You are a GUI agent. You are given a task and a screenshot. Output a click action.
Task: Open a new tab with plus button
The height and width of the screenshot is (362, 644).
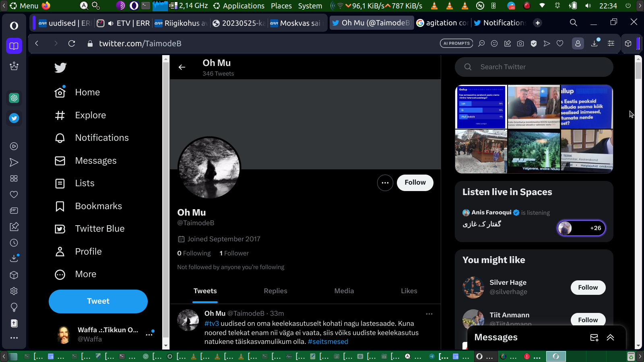click(x=538, y=23)
